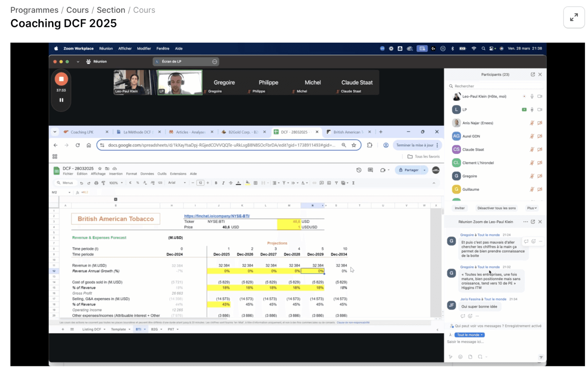Format cell as percent in Sheets toolbar

(x=138, y=183)
